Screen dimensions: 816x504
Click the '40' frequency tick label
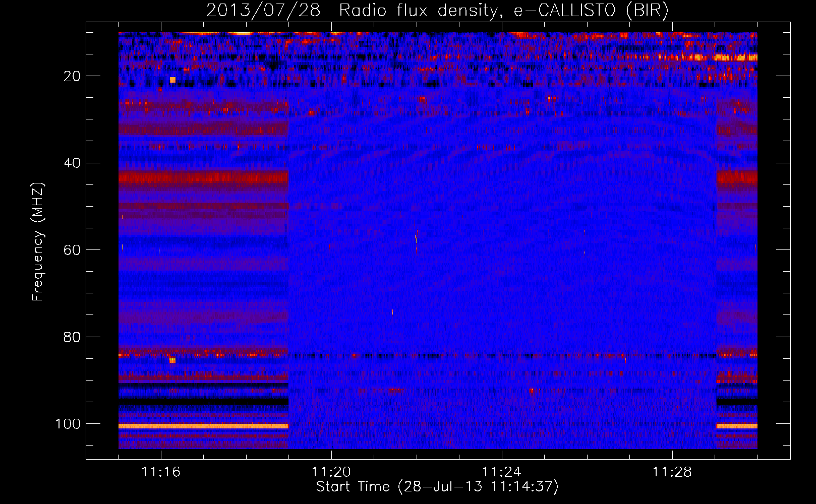(72, 163)
